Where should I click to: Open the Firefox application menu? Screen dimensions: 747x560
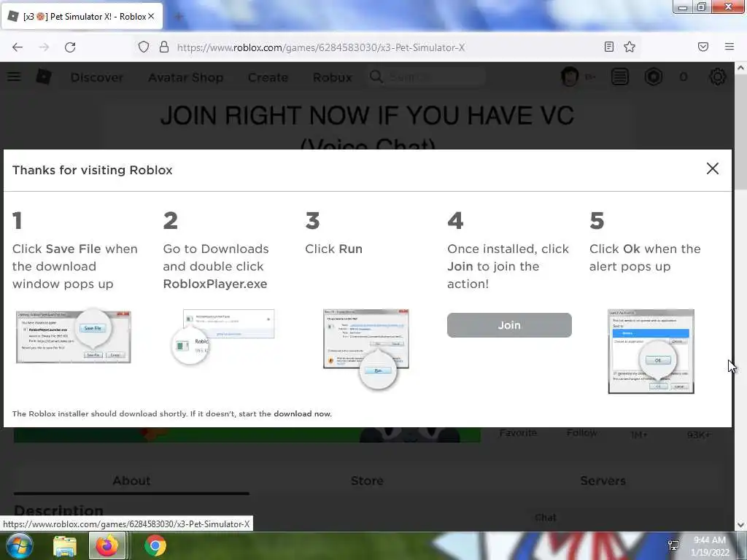729,47
